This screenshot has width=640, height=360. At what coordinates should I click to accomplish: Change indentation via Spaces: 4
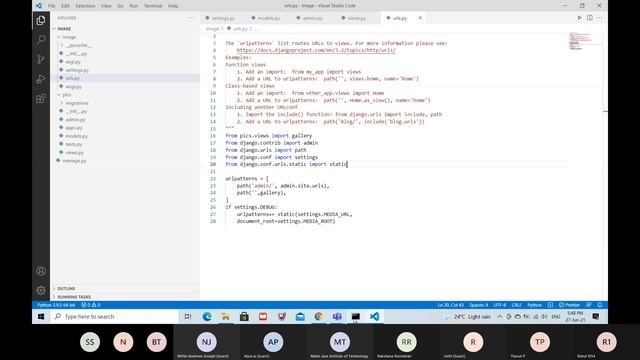(x=479, y=305)
